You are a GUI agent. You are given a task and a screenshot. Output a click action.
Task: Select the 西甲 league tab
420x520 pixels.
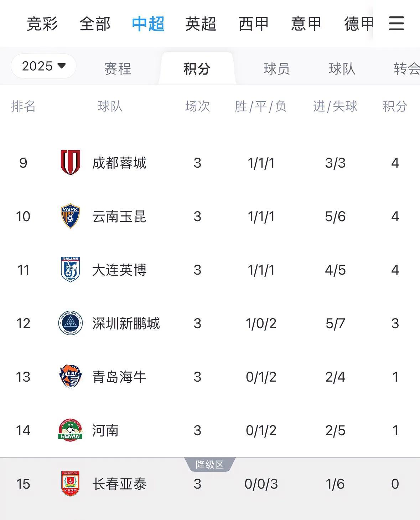tap(253, 24)
